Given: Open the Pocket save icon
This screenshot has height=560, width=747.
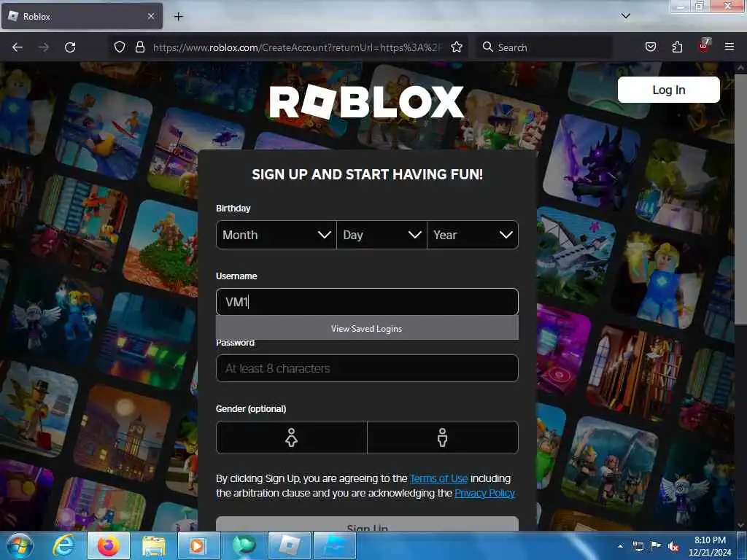Looking at the screenshot, I should 650,47.
